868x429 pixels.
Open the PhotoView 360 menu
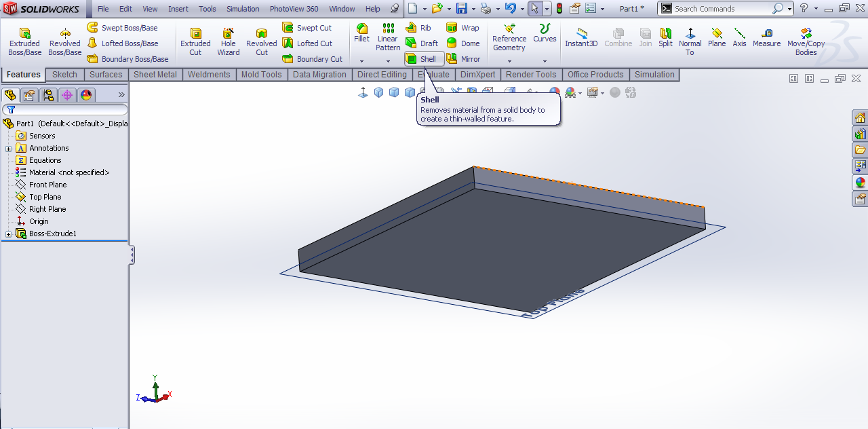294,9
